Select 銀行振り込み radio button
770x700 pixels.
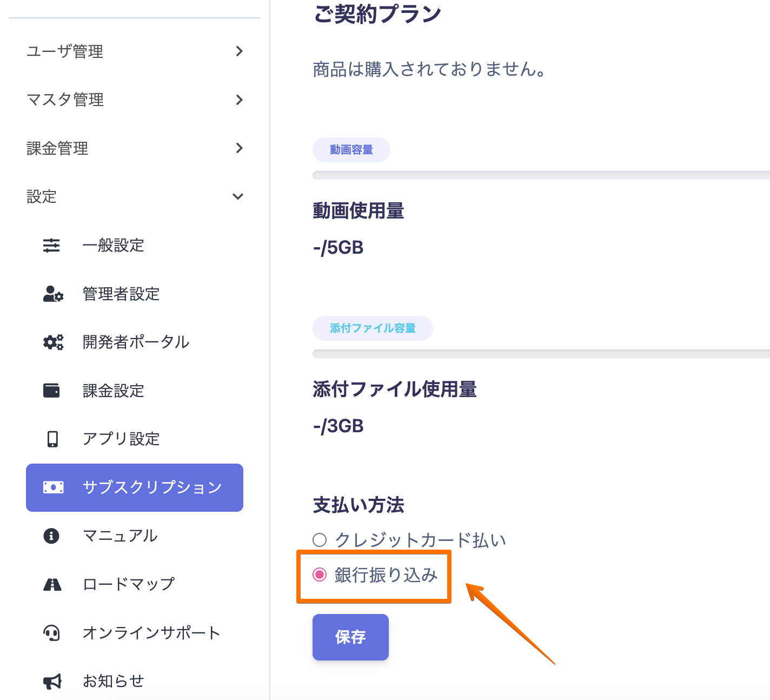click(320, 574)
